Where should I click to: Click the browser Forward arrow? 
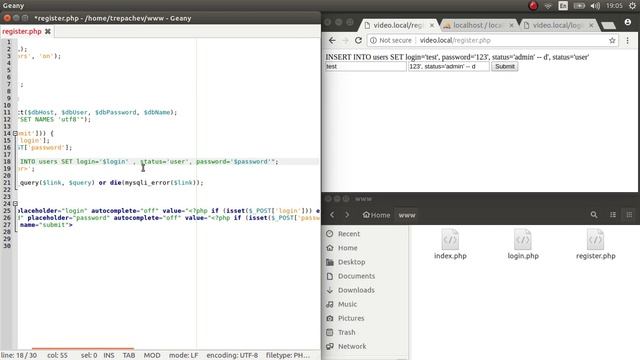345,40
